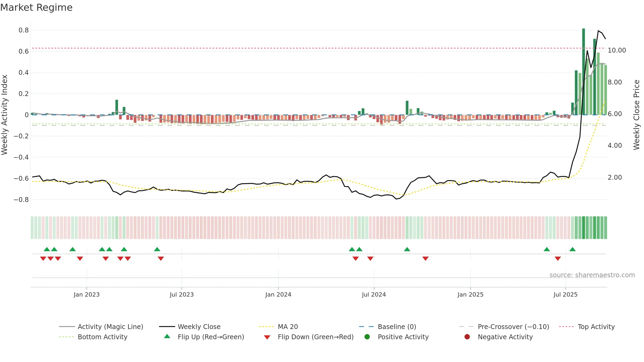Click the 8.00 price axis tick
644x362 pixels.
click(x=615, y=82)
